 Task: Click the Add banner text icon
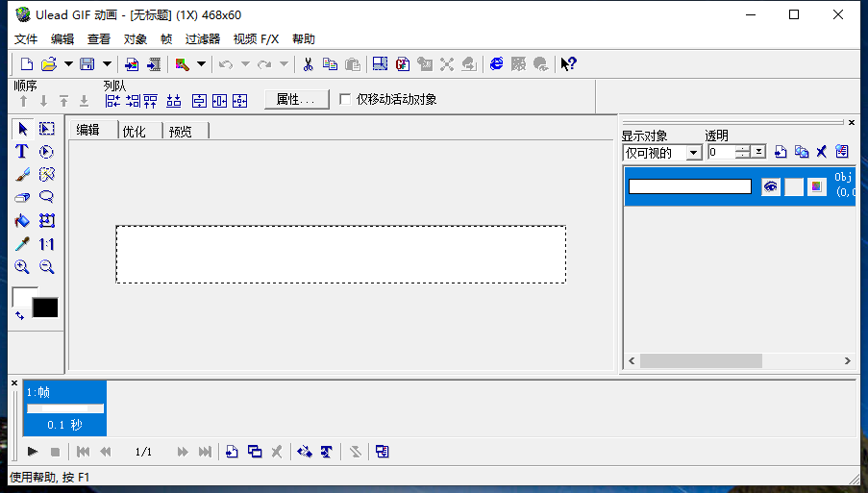[327, 452]
